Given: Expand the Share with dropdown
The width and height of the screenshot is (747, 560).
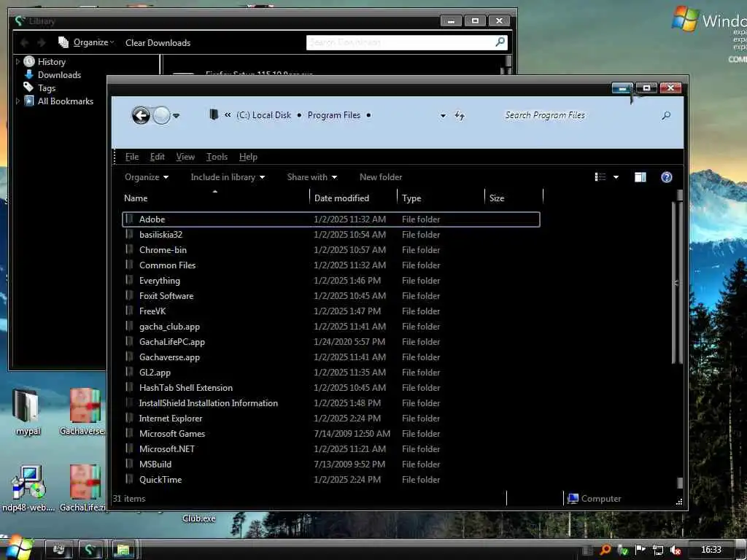Looking at the screenshot, I should click(x=312, y=177).
